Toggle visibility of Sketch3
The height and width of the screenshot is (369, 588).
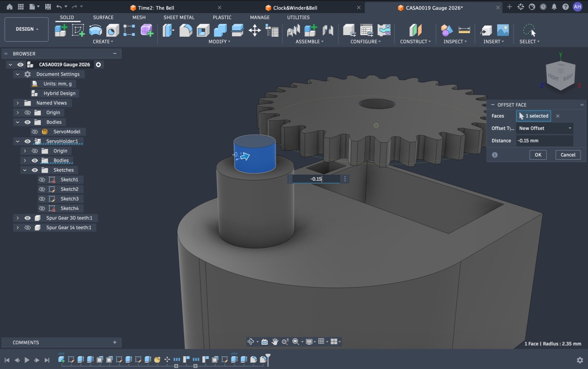pos(42,199)
